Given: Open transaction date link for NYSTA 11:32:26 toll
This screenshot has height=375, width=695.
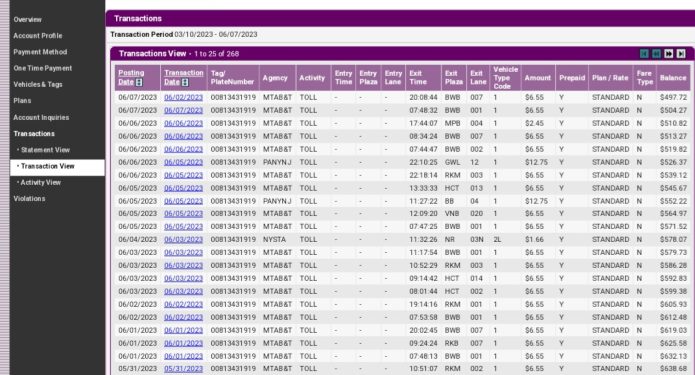Looking at the screenshot, I should (x=184, y=239).
